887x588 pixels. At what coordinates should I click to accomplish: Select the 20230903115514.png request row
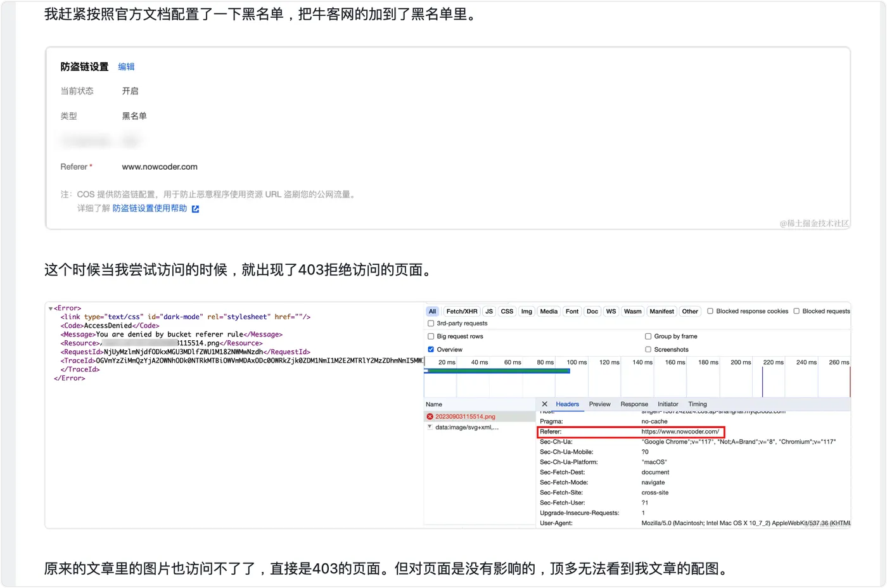pos(480,417)
